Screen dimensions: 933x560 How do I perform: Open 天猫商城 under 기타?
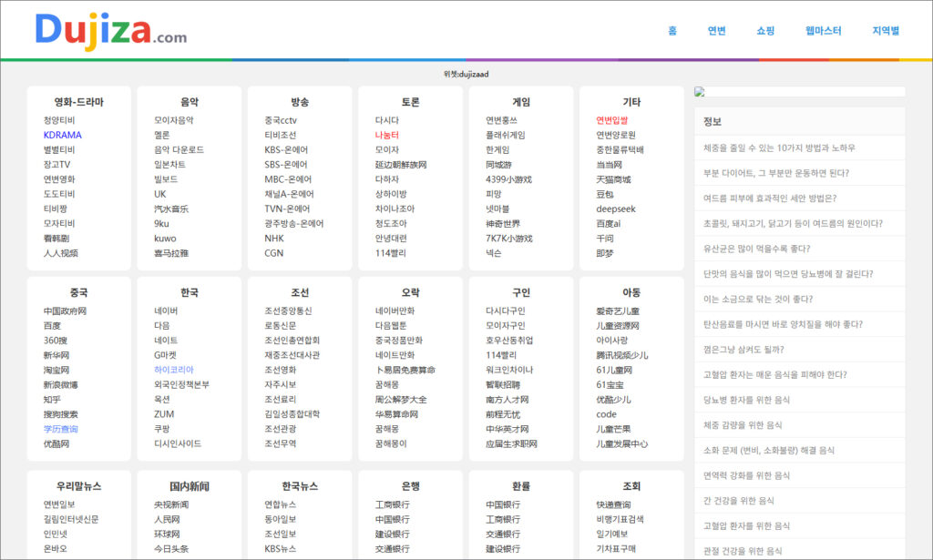coord(613,179)
